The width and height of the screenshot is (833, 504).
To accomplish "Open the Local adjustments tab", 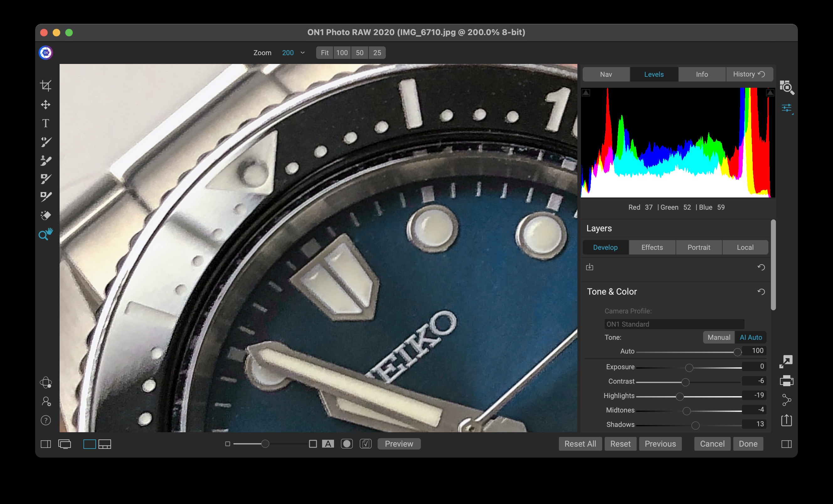I will pyautogui.click(x=745, y=247).
